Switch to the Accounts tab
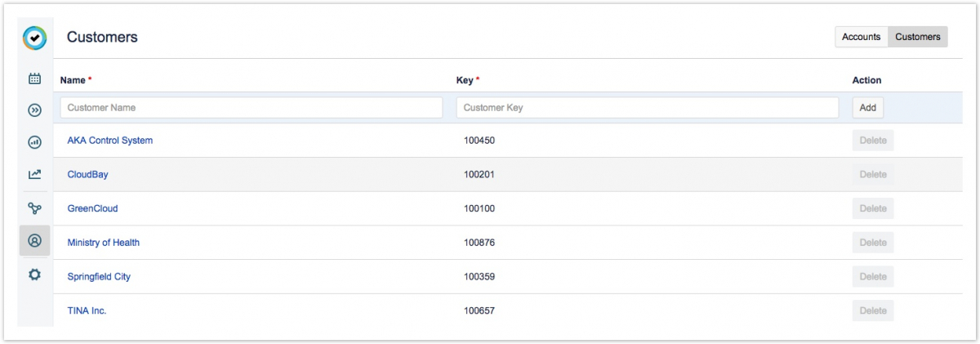 pos(861,37)
